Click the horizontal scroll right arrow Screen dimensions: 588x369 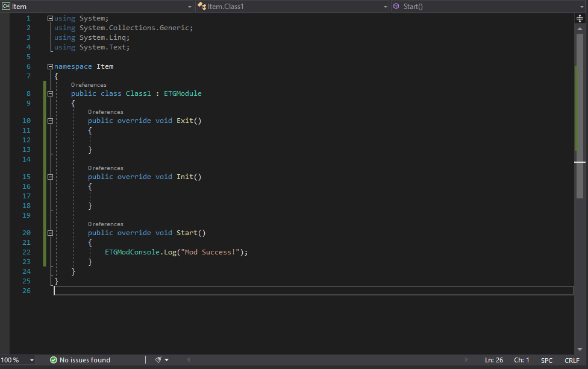click(466, 360)
